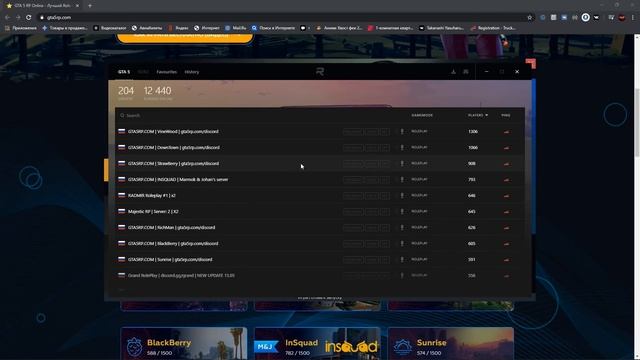Click the ping indicator on VineWood row
This screenshot has height=360, width=640.
pyautogui.click(x=506, y=132)
